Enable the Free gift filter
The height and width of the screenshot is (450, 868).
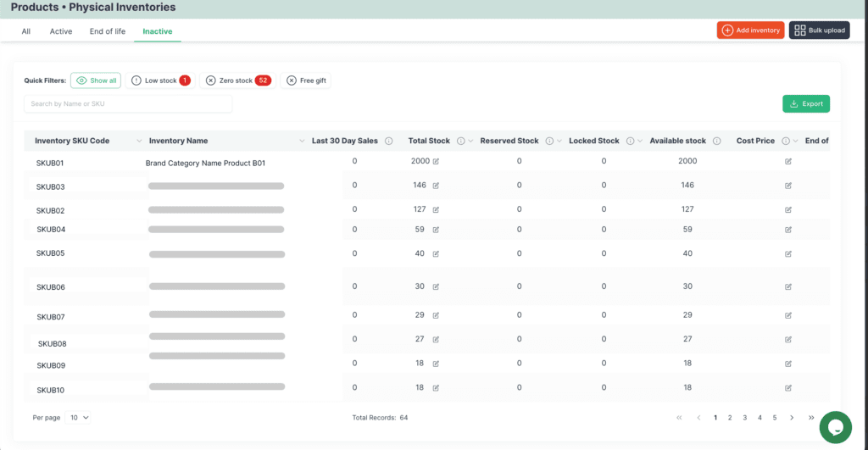(x=306, y=81)
